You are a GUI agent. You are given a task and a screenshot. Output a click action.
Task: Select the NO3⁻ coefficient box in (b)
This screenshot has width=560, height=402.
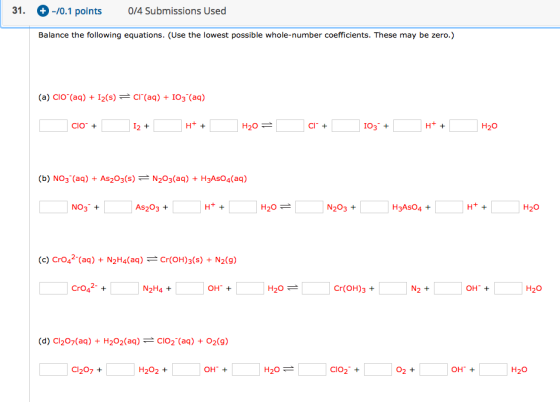[x=53, y=207]
